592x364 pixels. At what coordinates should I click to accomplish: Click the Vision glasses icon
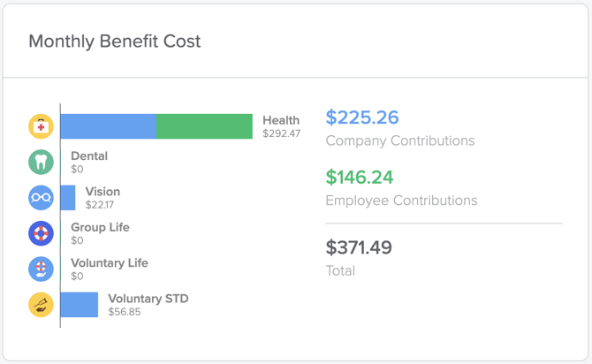41,198
